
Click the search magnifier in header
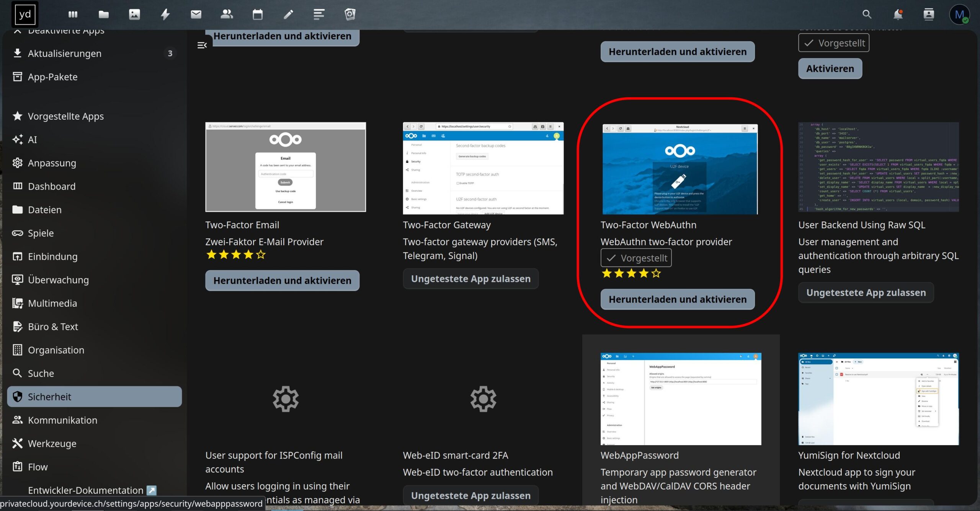pos(867,15)
